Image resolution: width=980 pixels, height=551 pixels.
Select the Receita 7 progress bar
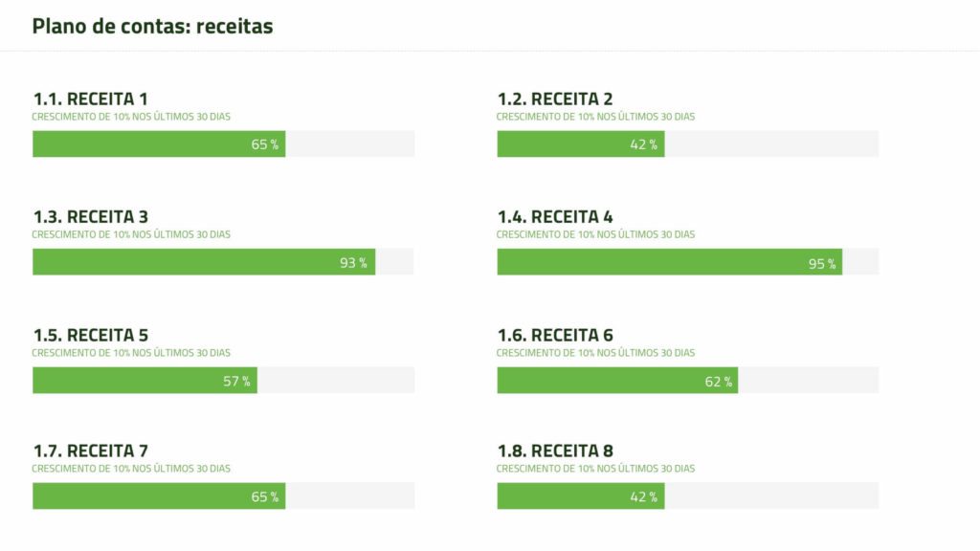[x=159, y=496]
